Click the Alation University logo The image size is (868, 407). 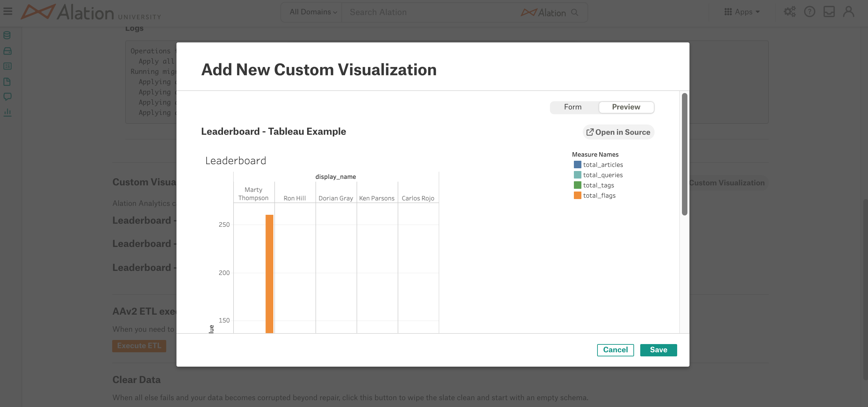91,12
